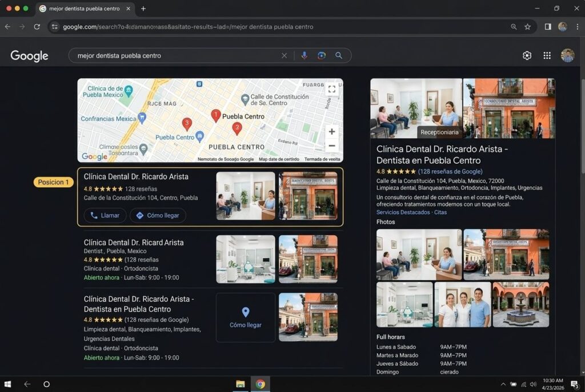Reload the current page
Image resolution: width=585 pixels, height=392 pixels.
point(37,27)
